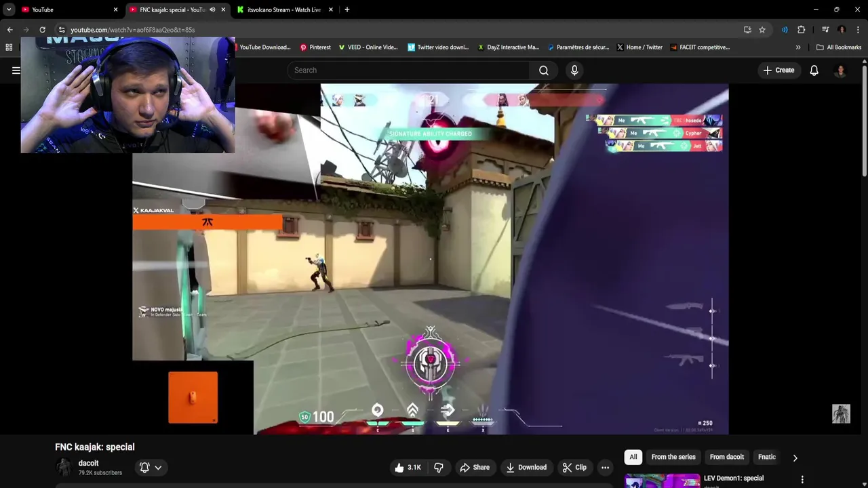Image resolution: width=868 pixels, height=488 pixels.
Task: Submit search with magnifier button
Action: [544, 70]
